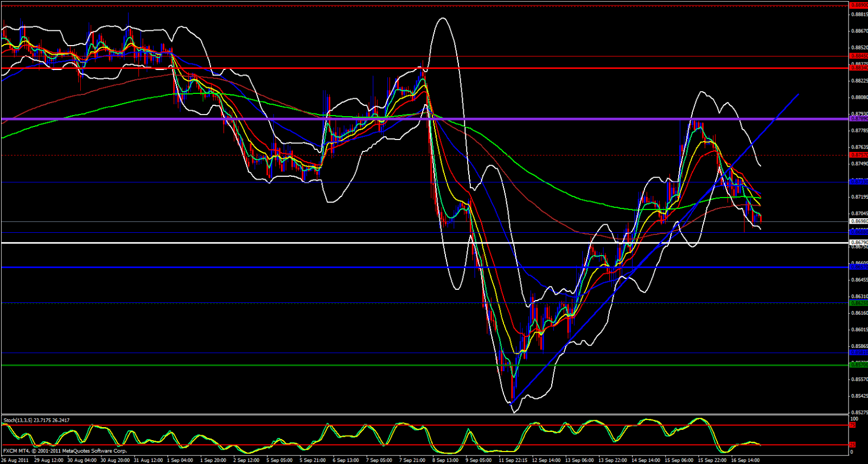Select the green 0.8570 price level tag
The width and height of the screenshot is (868, 464).
coord(858,365)
